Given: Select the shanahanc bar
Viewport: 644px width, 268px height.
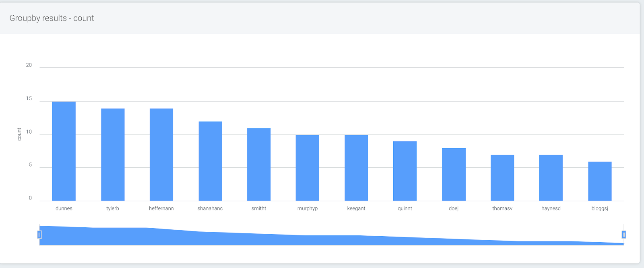Looking at the screenshot, I should 210,161.
